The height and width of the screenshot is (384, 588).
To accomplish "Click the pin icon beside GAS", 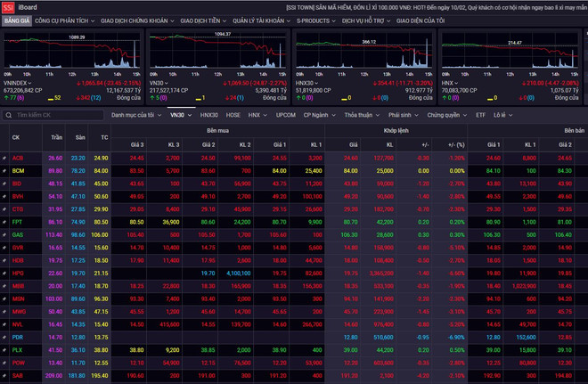I will click(5, 234).
